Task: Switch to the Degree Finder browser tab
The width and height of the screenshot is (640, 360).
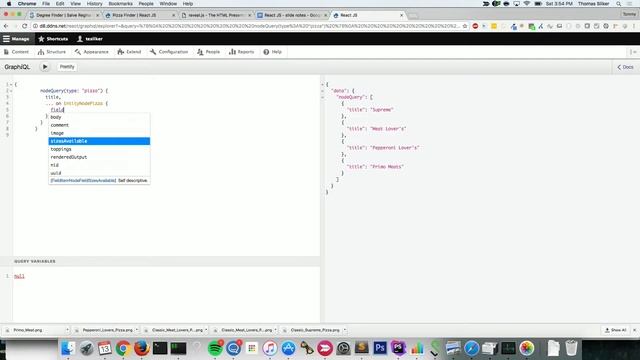Action: coord(63,15)
